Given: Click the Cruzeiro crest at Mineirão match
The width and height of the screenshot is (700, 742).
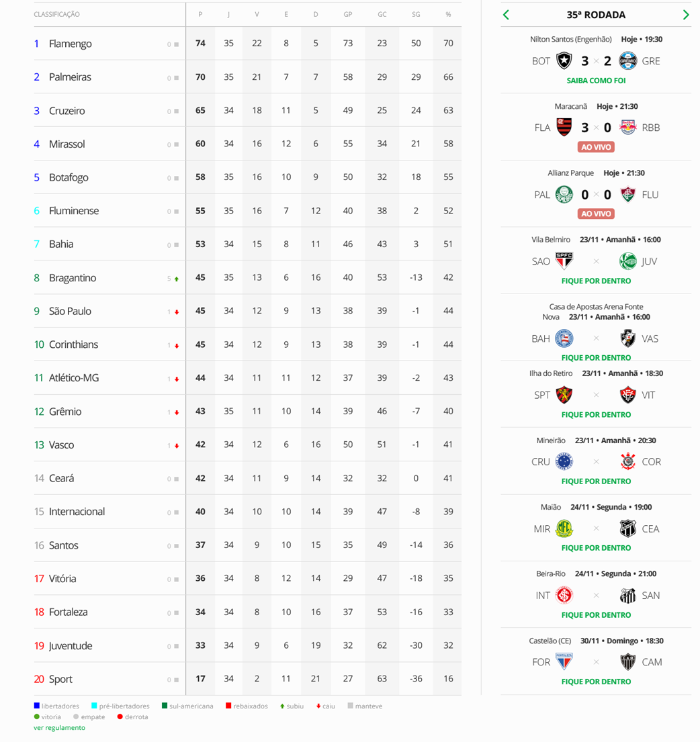Looking at the screenshot, I should 564,462.
